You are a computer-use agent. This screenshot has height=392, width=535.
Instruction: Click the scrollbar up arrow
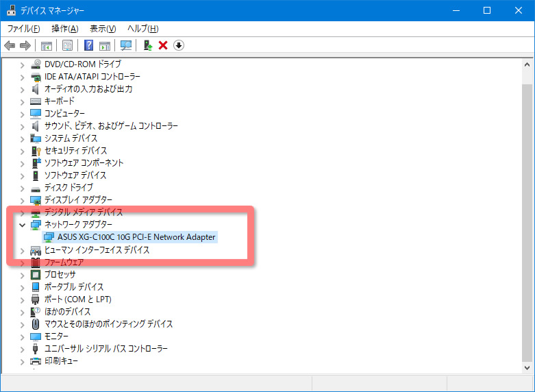pos(527,64)
